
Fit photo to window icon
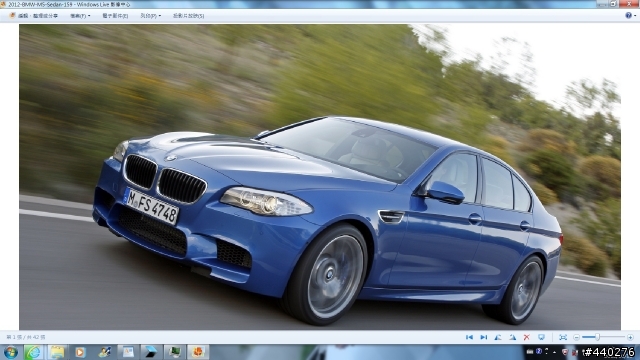(563, 337)
